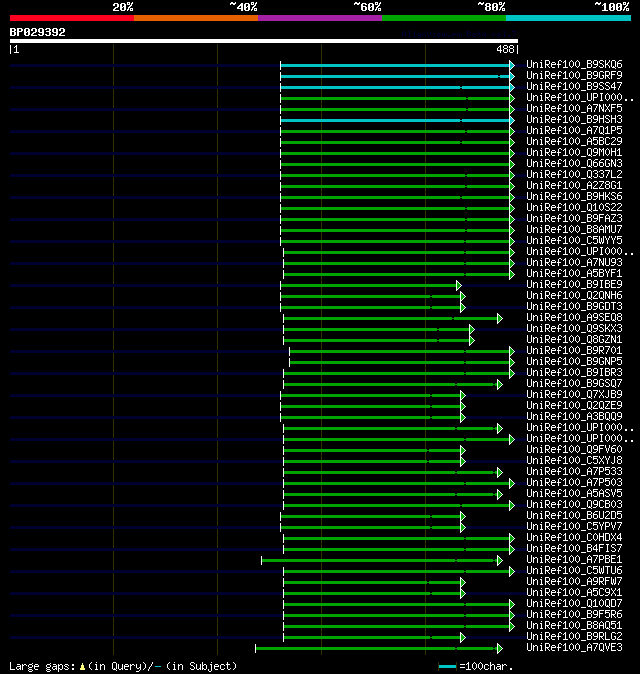Image resolution: width=640 pixels, height=674 pixels.
Task: Click the purple ~60% identity legend segment
Action: pyautogui.click(x=320, y=18)
